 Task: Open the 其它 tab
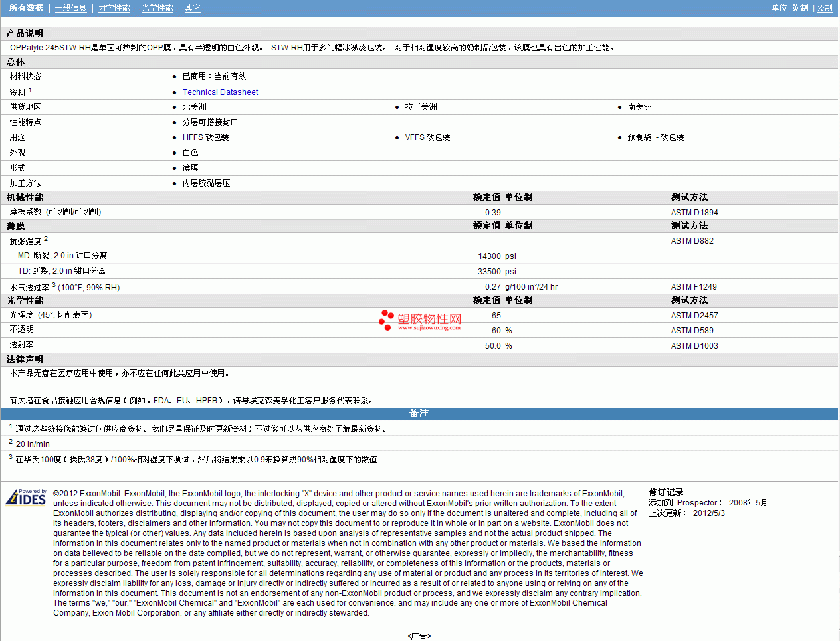(x=192, y=8)
